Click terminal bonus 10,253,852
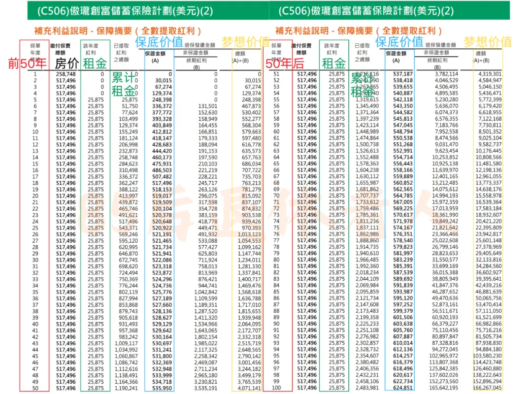532x394 pixels. pyautogui.click(x=445, y=158)
